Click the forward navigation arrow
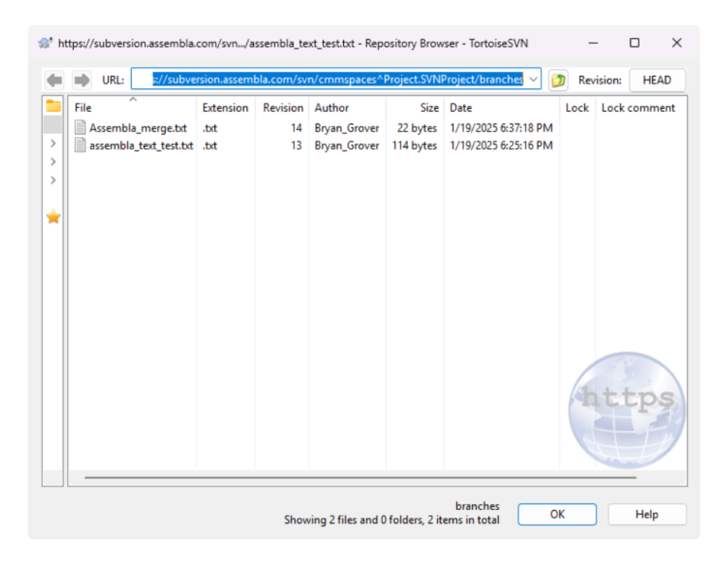Viewport: 728px width, 565px height. tap(82, 81)
